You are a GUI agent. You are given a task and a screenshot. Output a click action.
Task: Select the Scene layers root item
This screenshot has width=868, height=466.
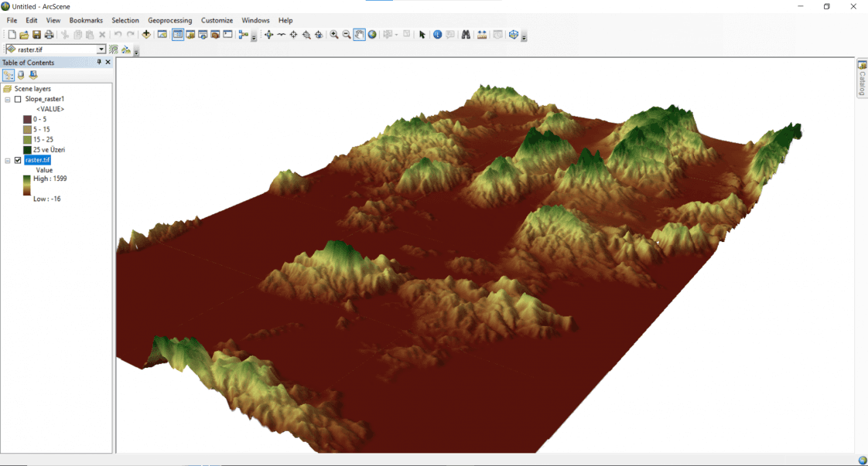pos(32,88)
